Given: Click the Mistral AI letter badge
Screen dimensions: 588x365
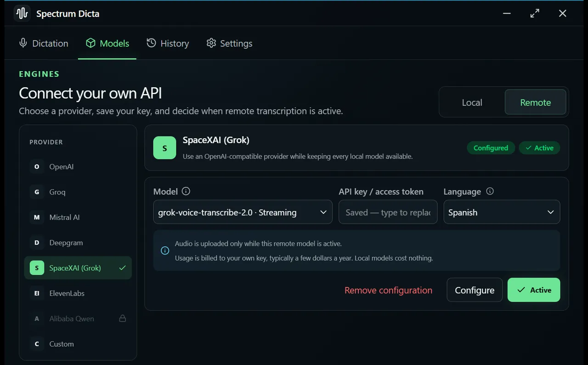Looking at the screenshot, I should coord(37,217).
